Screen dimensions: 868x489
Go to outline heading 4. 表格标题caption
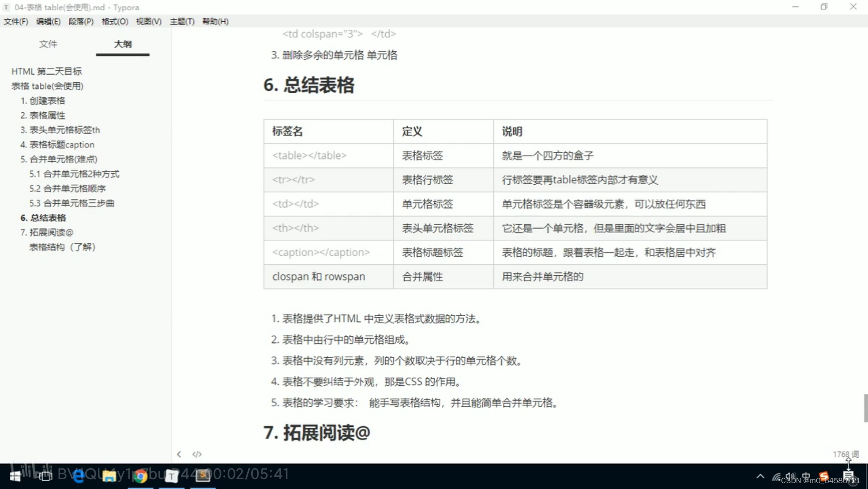tap(58, 145)
